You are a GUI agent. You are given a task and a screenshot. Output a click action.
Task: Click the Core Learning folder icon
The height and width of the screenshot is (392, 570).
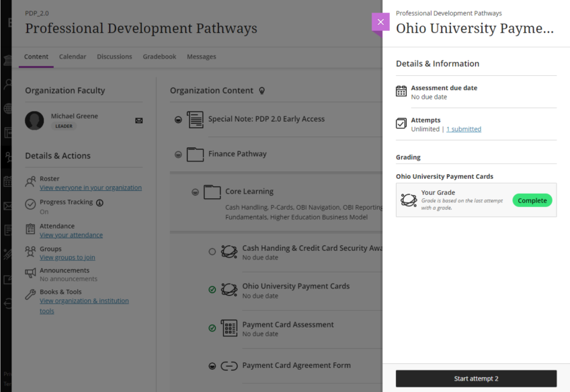pos(212,192)
